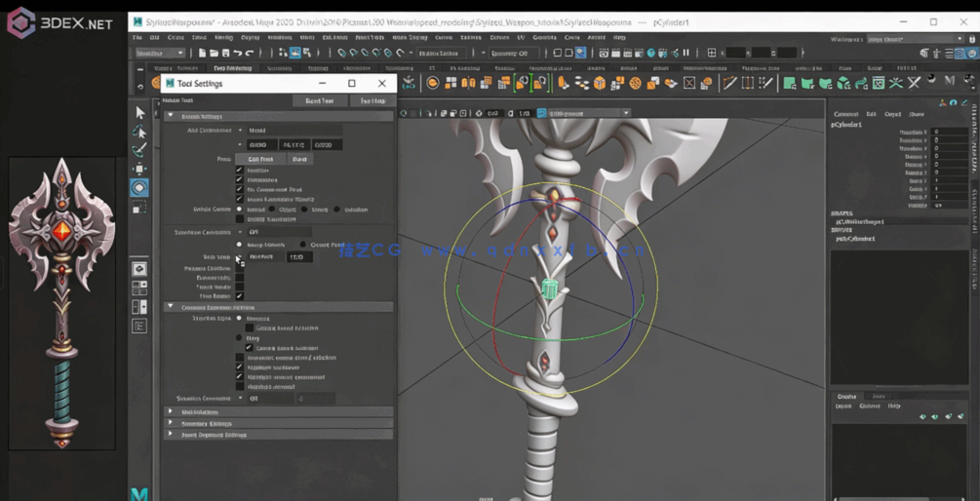980x501 pixels.
Task: Click the Undo arrow icon
Action: pyautogui.click(x=237, y=54)
